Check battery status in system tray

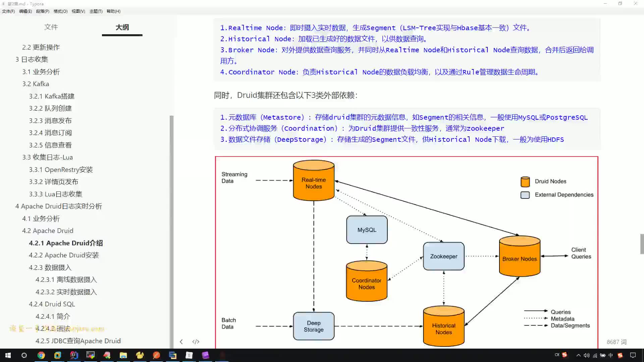point(603,355)
